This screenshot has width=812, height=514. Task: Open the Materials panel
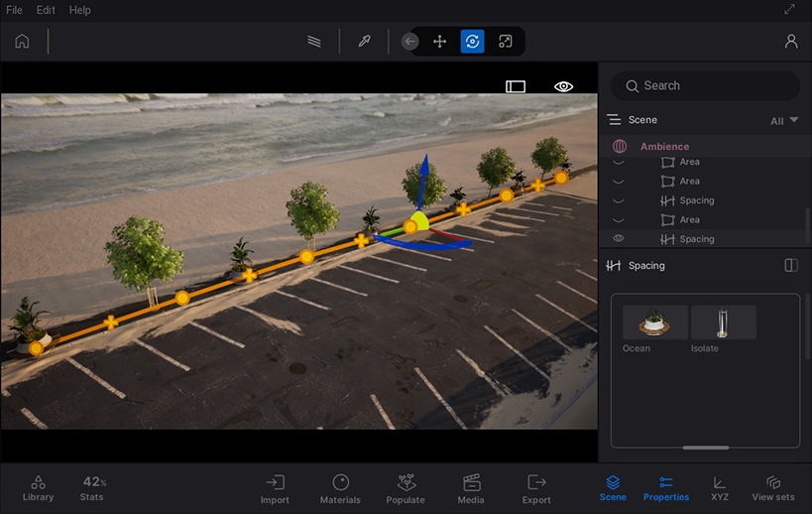tap(340, 487)
